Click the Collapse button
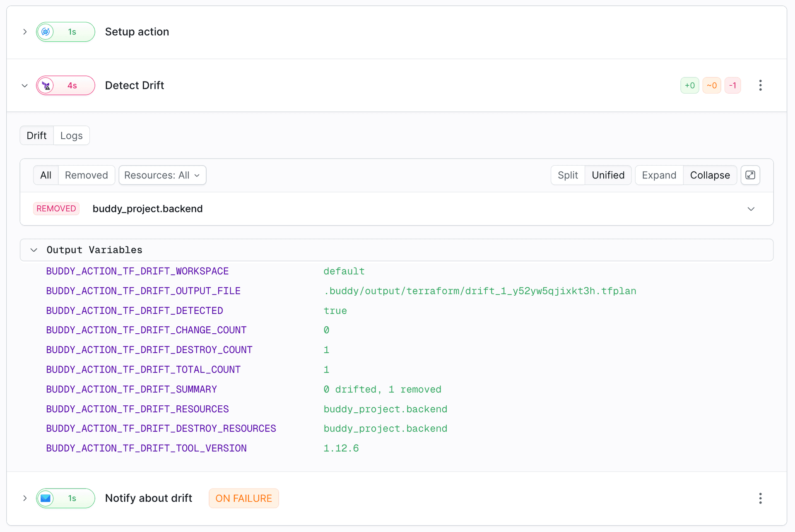The image size is (795, 532). [x=710, y=175]
